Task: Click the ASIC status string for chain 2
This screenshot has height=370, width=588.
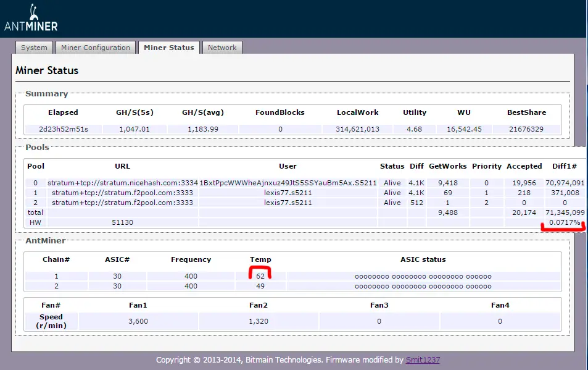Action: coord(423,287)
